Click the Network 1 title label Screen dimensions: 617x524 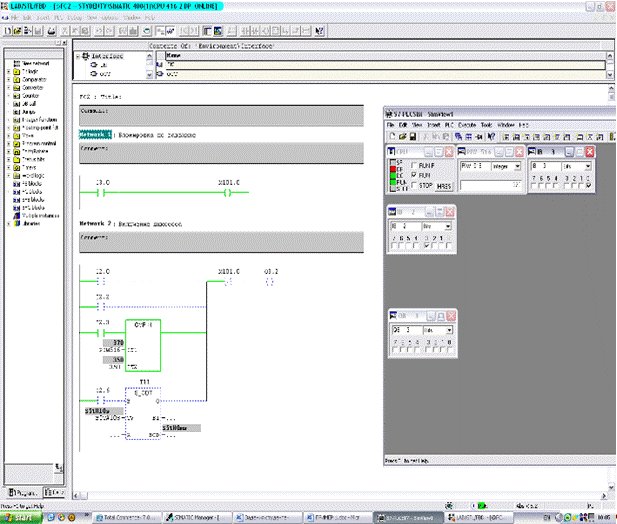(x=95, y=133)
